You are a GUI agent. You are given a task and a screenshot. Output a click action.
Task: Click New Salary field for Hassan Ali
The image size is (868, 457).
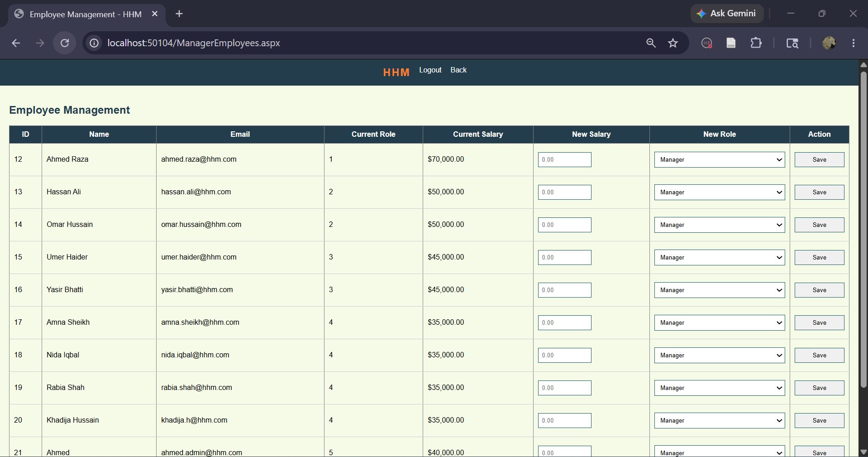point(564,192)
